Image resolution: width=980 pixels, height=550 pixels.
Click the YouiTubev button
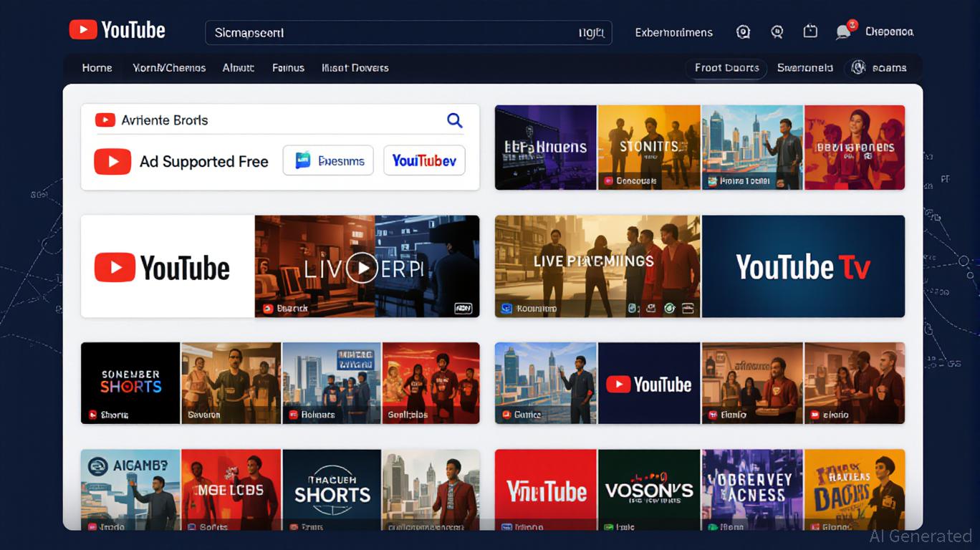[424, 160]
